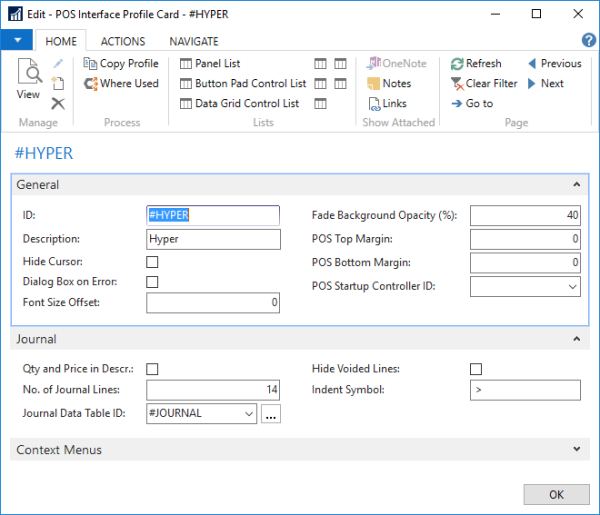Open the help question mark icon
The width and height of the screenshot is (600, 515).
[589, 40]
